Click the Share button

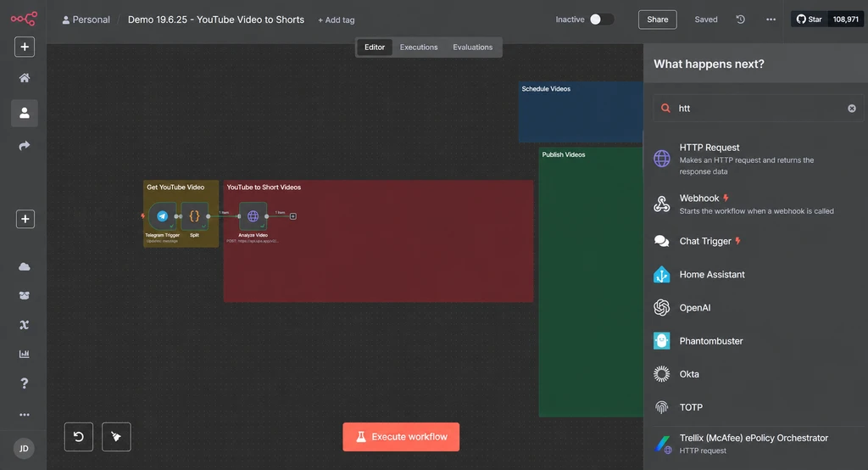(x=657, y=20)
